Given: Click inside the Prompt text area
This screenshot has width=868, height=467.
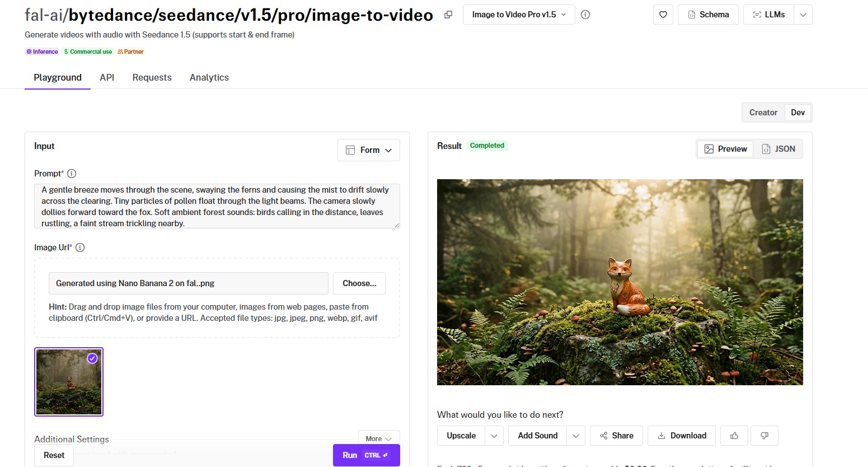Looking at the screenshot, I should tap(217, 206).
